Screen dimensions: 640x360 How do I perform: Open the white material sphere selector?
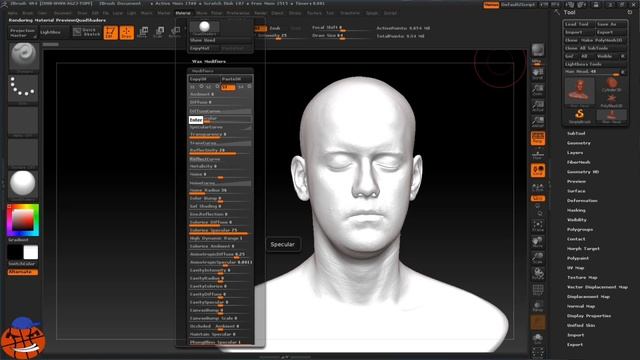point(23,184)
